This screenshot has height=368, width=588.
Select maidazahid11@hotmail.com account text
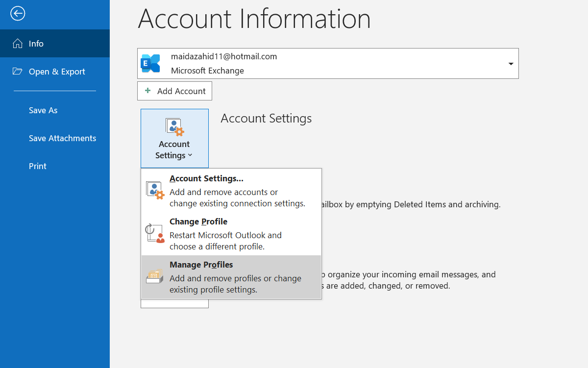pos(224,56)
